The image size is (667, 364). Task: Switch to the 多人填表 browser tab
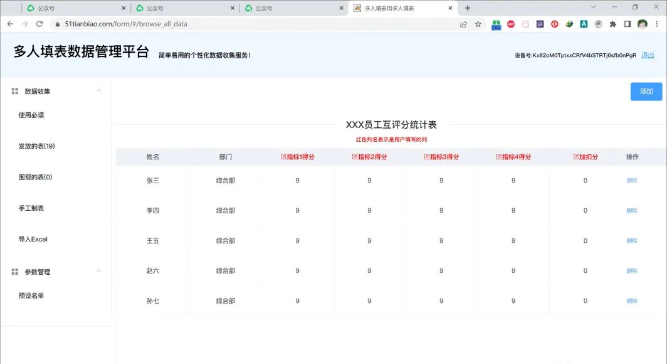pos(402,8)
